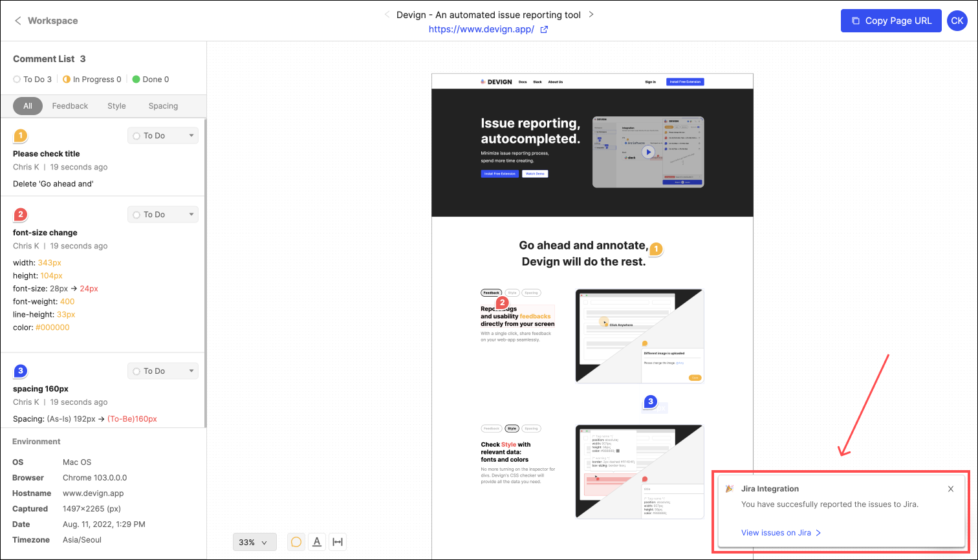
Task: Dismiss the Jira Integration notification
Action: tap(951, 489)
